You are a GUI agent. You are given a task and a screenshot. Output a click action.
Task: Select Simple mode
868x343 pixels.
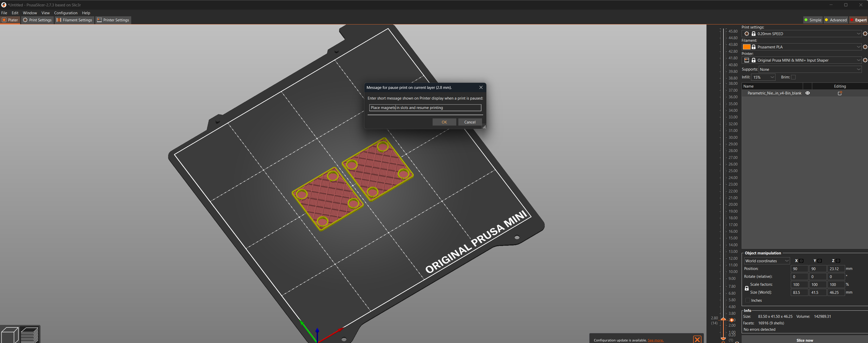813,20
